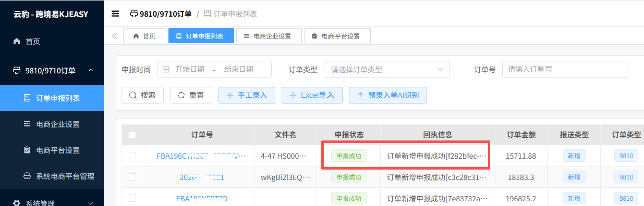Expand the 系统管理 sidebar group
Viewport: 644px width, 206px height.
[x=52, y=203]
